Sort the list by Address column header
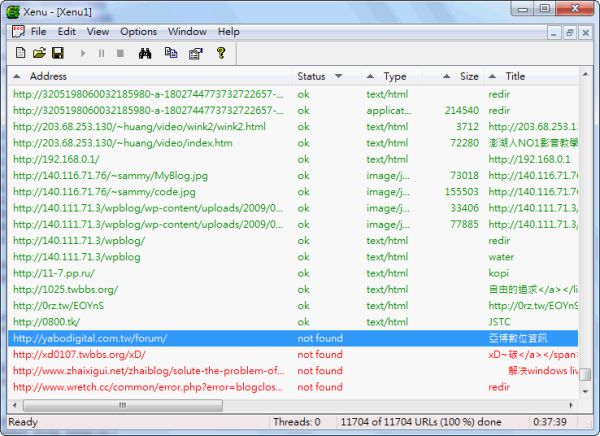Screen dimensions: 600x436 pos(150,76)
